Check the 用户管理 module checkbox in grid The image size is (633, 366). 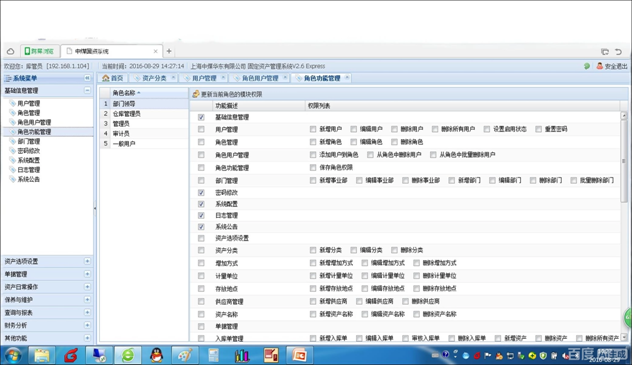click(x=201, y=130)
